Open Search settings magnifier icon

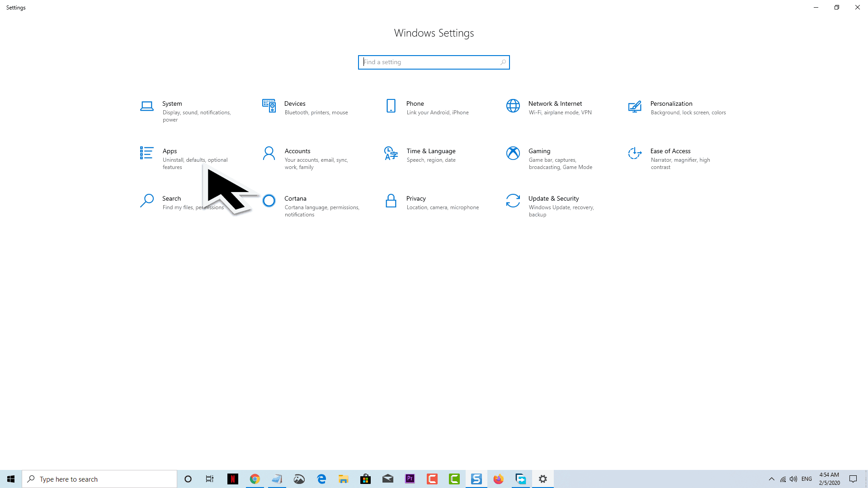click(x=146, y=201)
